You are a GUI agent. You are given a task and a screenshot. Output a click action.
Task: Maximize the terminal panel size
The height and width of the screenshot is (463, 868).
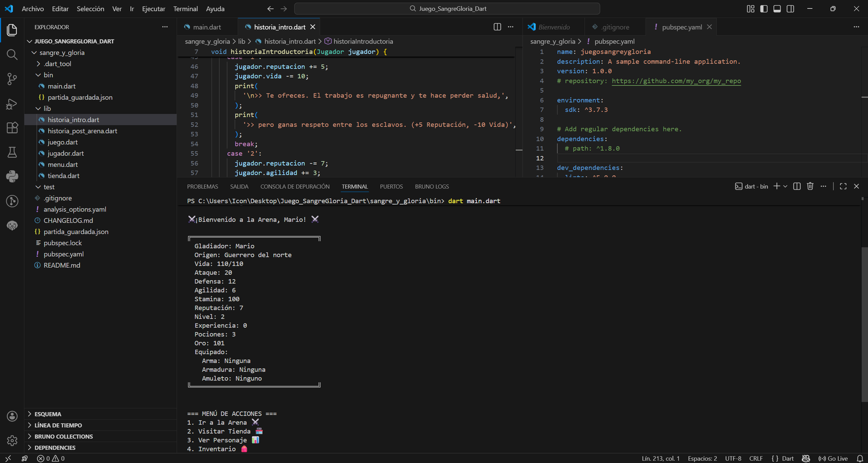[x=843, y=186]
